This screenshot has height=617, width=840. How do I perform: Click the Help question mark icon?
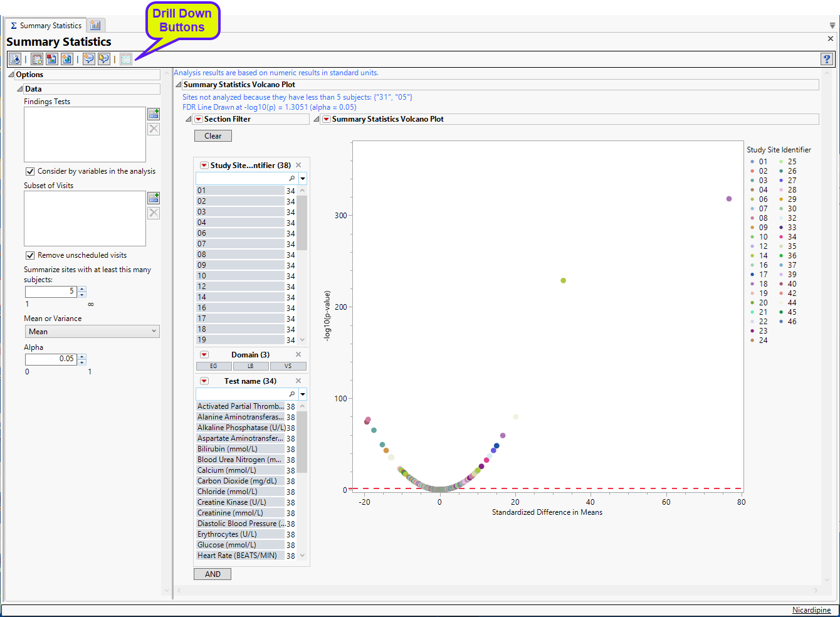826,58
